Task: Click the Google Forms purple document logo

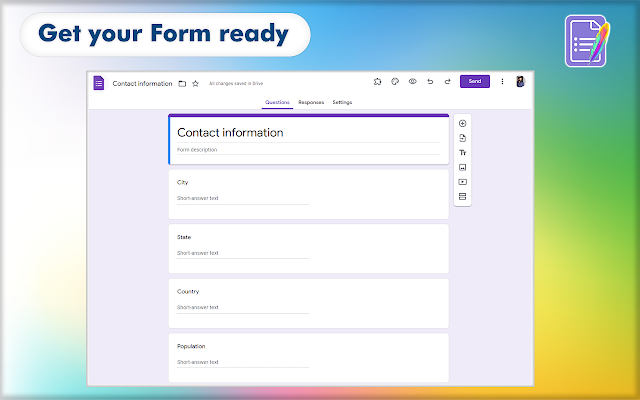Action: tap(98, 83)
